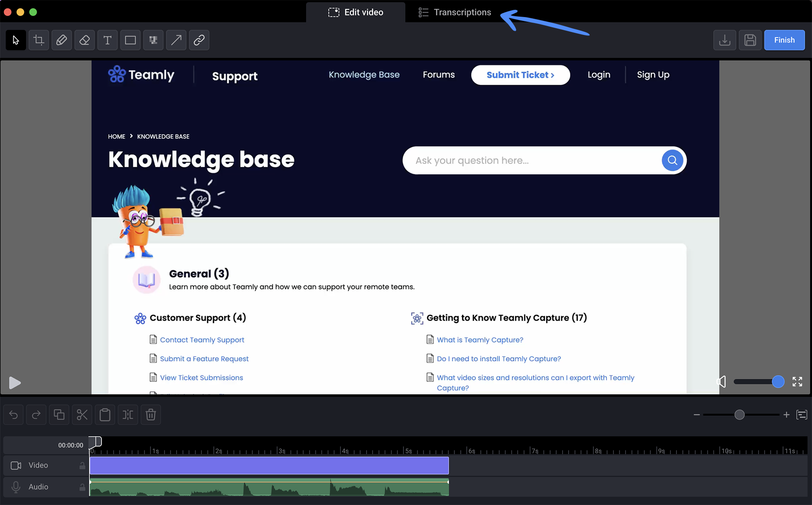The height and width of the screenshot is (505, 812).
Task: Click the Login link
Action: pos(599,75)
